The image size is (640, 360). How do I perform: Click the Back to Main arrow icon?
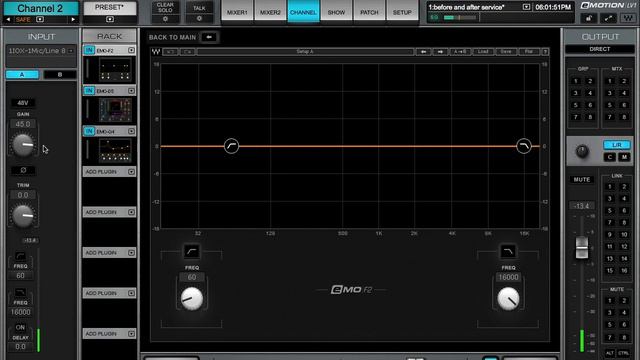[x=209, y=37]
